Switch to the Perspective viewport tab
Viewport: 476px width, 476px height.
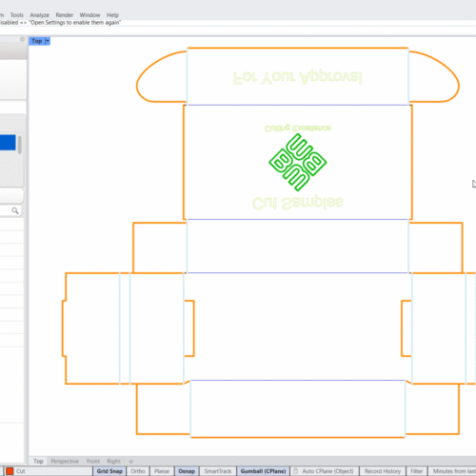click(x=65, y=461)
